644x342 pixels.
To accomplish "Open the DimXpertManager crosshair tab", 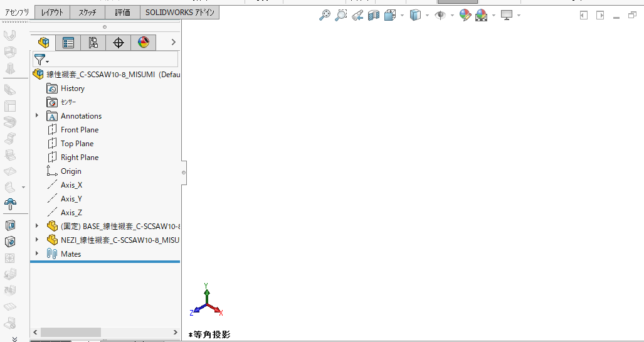I will tap(119, 43).
